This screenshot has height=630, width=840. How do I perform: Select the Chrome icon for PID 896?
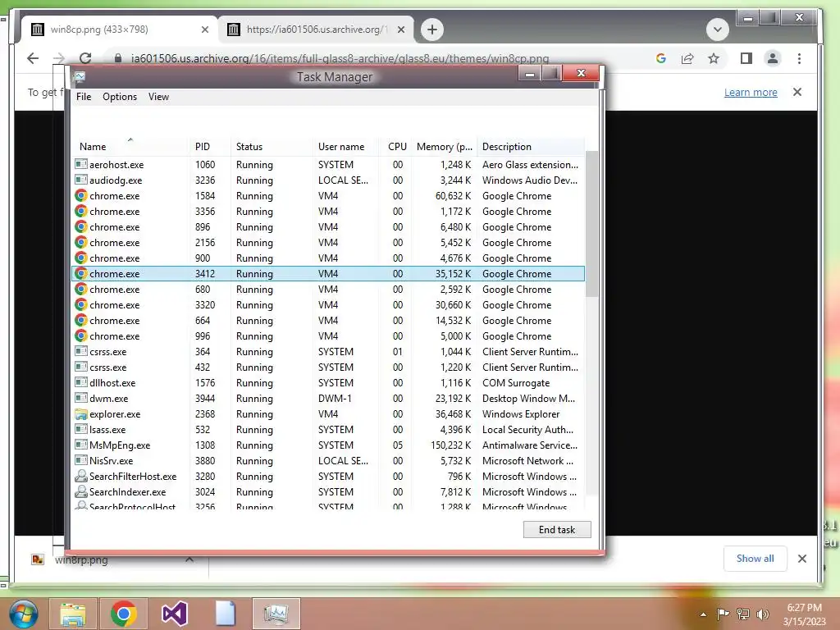[81, 226]
